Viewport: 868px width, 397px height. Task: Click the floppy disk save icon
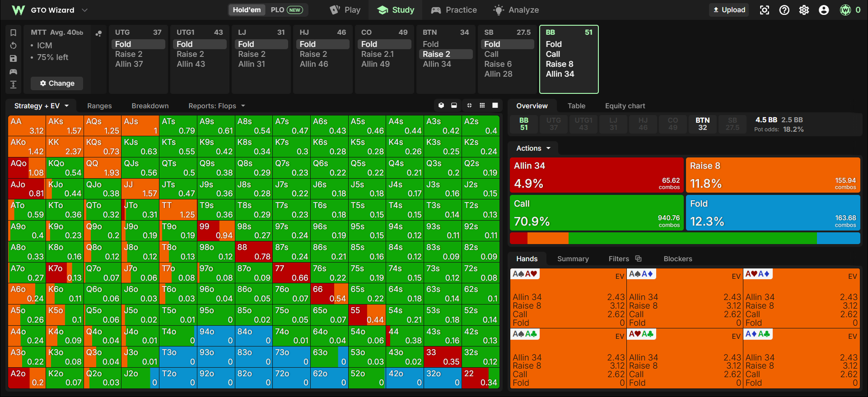(14, 59)
